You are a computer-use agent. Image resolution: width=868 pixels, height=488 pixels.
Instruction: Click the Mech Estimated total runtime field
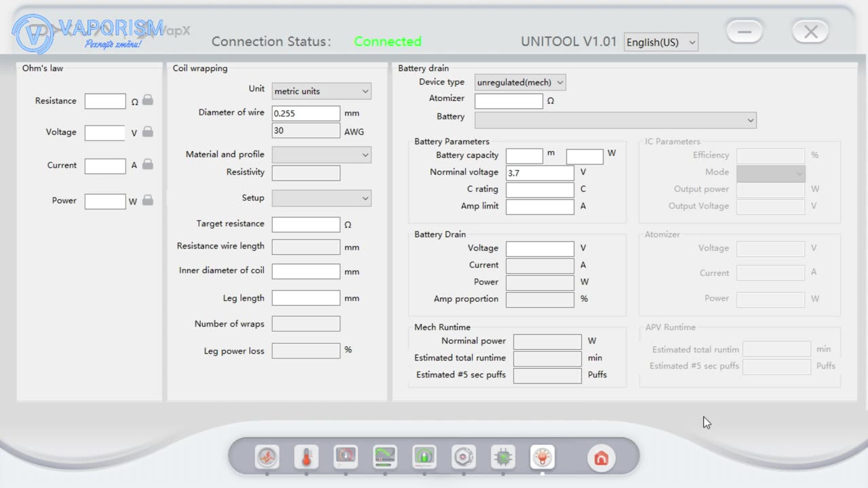547,359
